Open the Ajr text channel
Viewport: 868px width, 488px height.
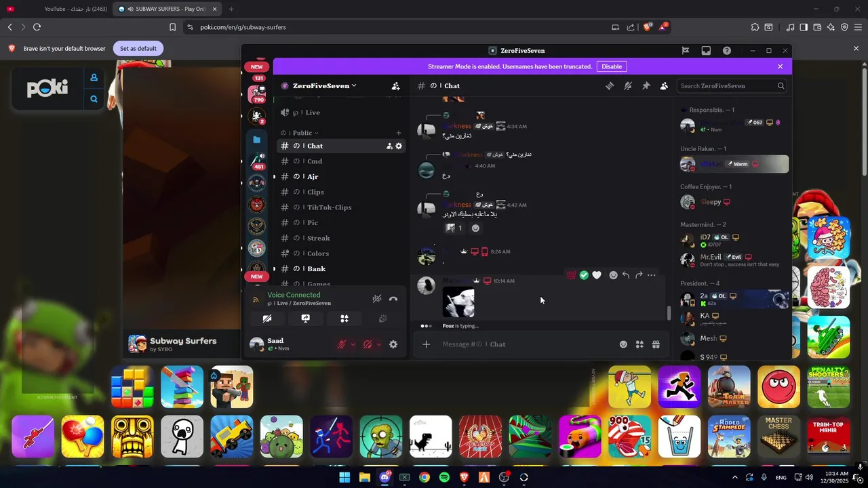[x=342, y=177]
